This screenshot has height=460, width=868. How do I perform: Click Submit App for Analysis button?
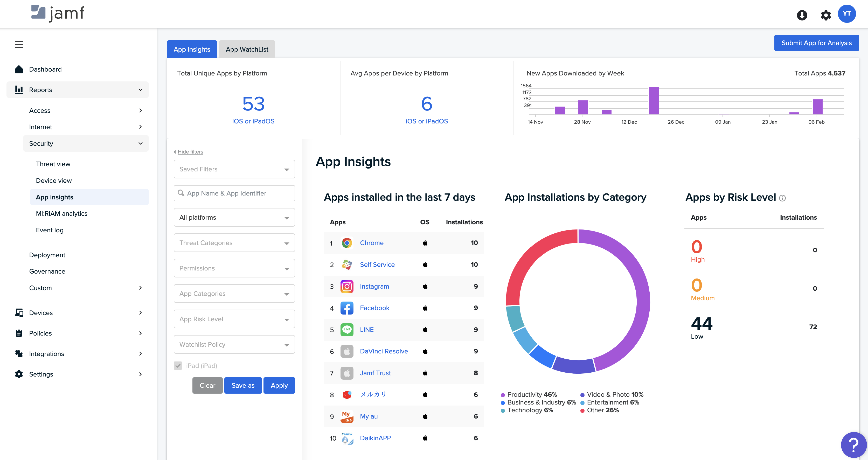816,43
